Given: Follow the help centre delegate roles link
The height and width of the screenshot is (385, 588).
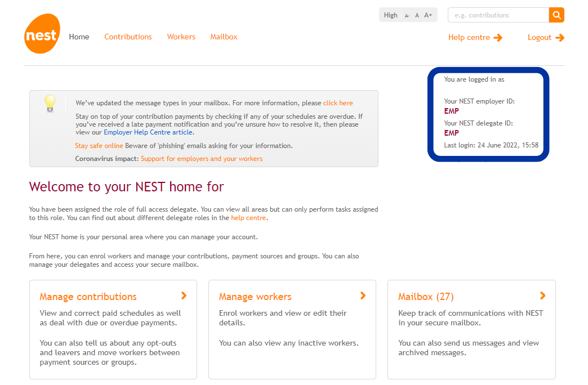Looking at the screenshot, I should pos(248,218).
